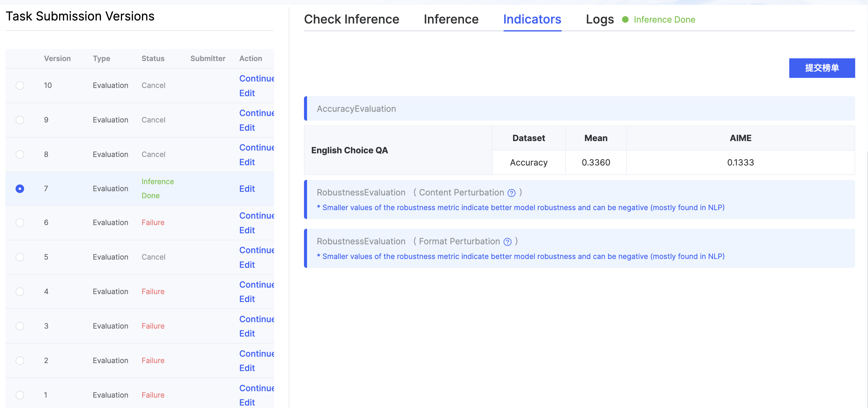Click Edit link for version 8
868x408 pixels.
[x=247, y=162]
